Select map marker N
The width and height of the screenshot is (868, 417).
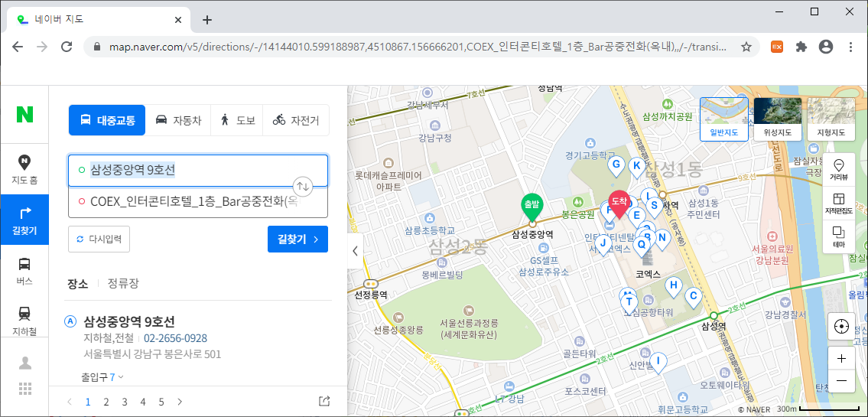tap(662, 238)
